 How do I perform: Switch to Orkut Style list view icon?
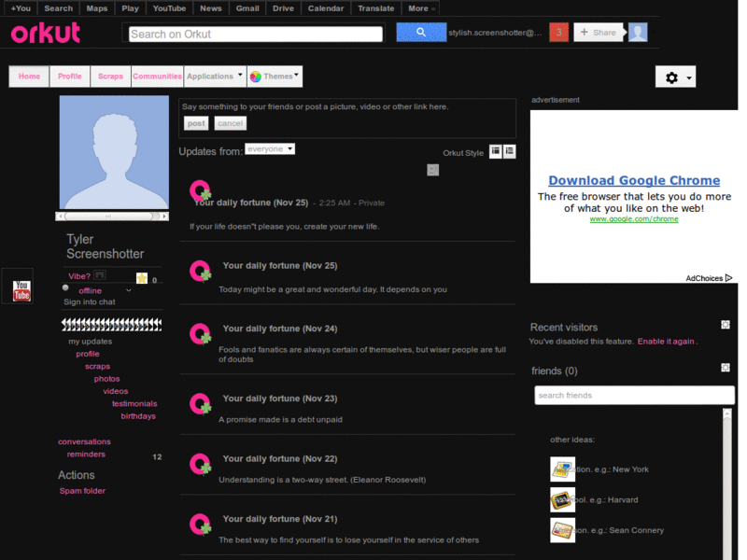click(510, 151)
